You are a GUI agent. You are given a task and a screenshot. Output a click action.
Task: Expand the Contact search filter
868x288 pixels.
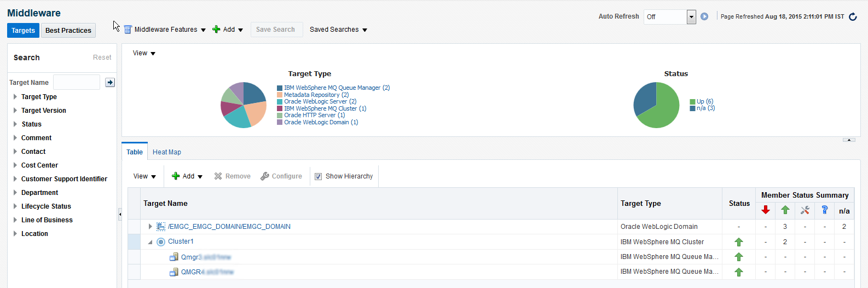click(x=15, y=152)
